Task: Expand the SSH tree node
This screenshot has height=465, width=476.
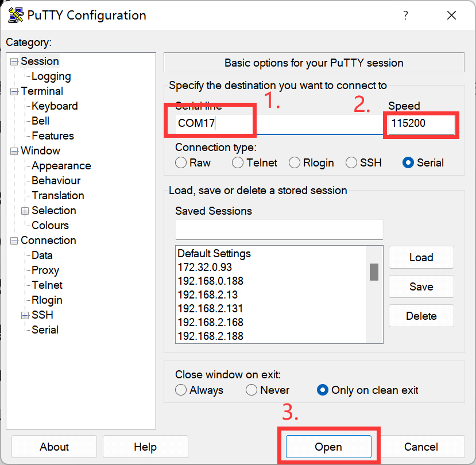Action: pyautogui.click(x=25, y=315)
